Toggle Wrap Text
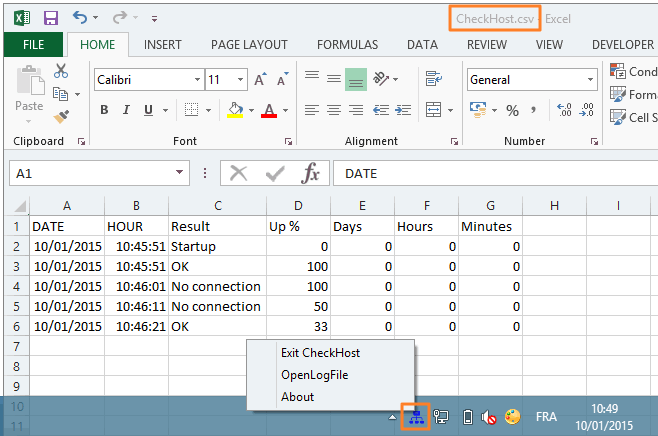 tap(433, 78)
